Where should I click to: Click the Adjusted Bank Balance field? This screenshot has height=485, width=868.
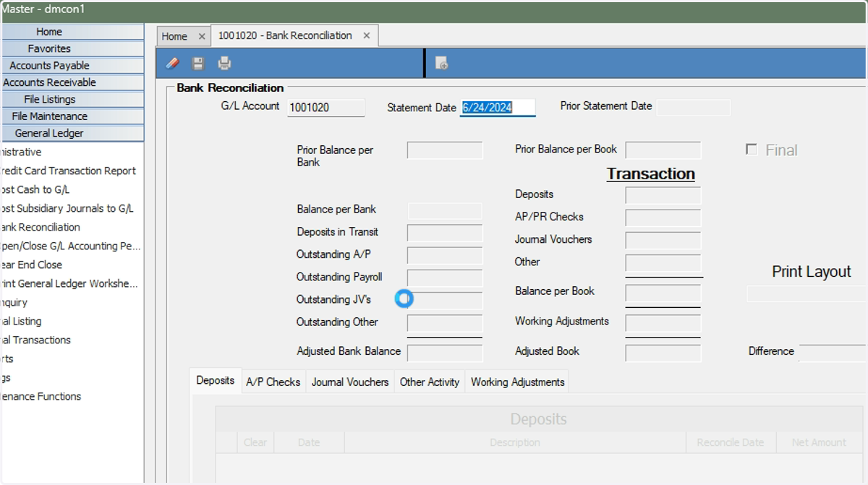click(445, 353)
